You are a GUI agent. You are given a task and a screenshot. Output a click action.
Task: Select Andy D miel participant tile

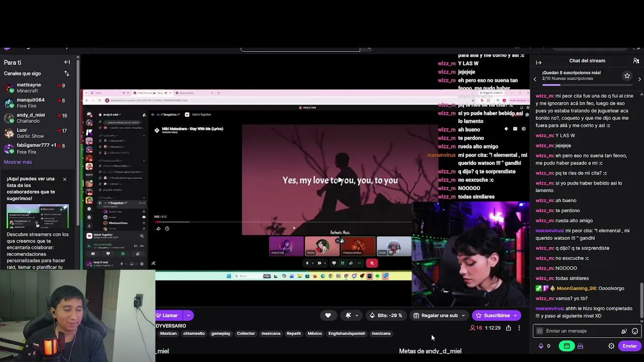click(x=286, y=246)
